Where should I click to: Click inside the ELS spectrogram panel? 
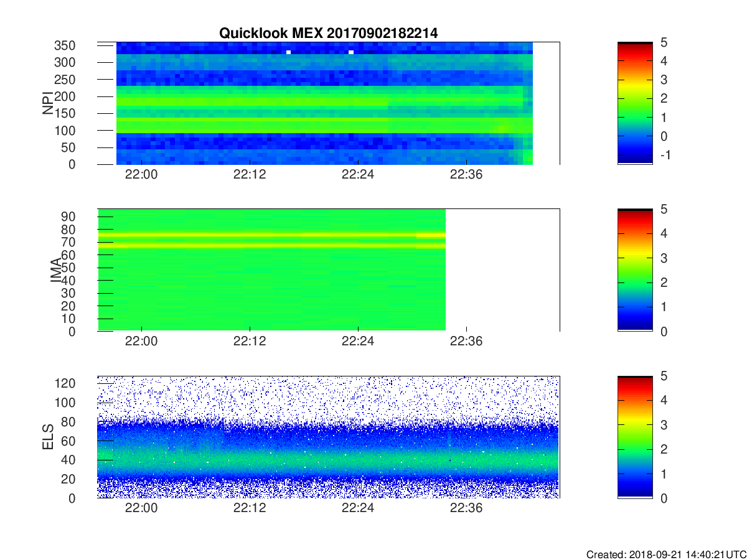coord(328,437)
